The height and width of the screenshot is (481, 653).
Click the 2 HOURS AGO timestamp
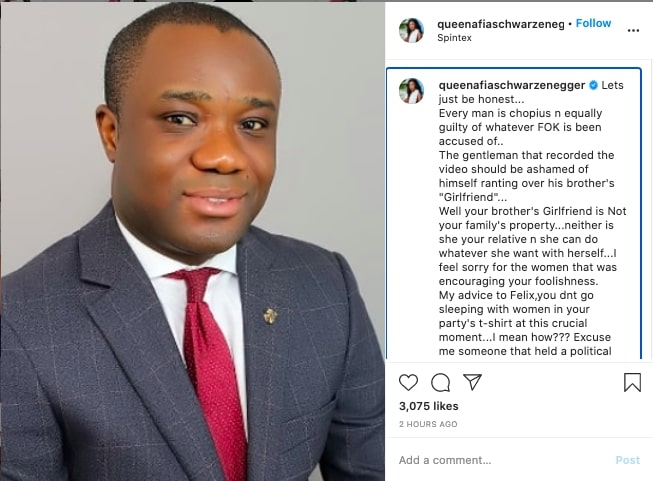click(428, 424)
